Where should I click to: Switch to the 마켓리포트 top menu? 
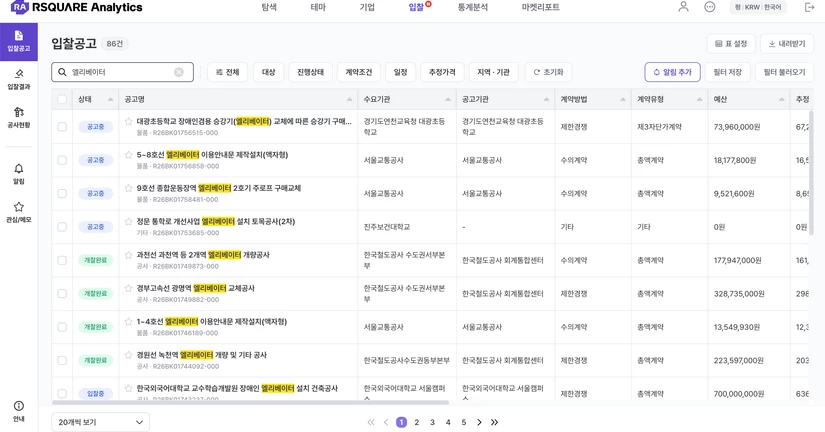click(540, 7)
